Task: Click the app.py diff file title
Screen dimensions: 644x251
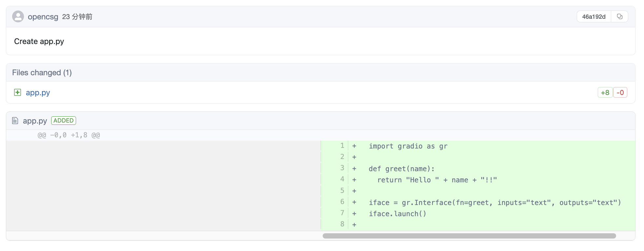Action: 35,121
